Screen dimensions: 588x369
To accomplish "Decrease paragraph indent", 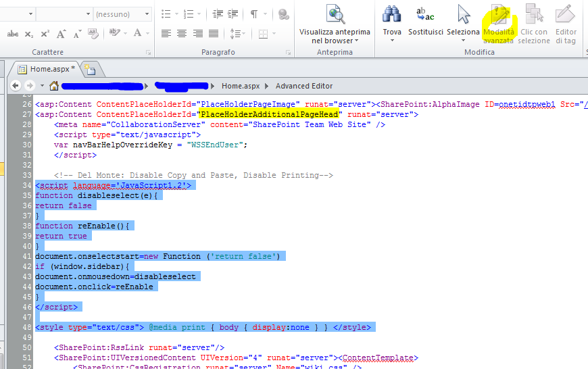I will (x=218, y=14).
